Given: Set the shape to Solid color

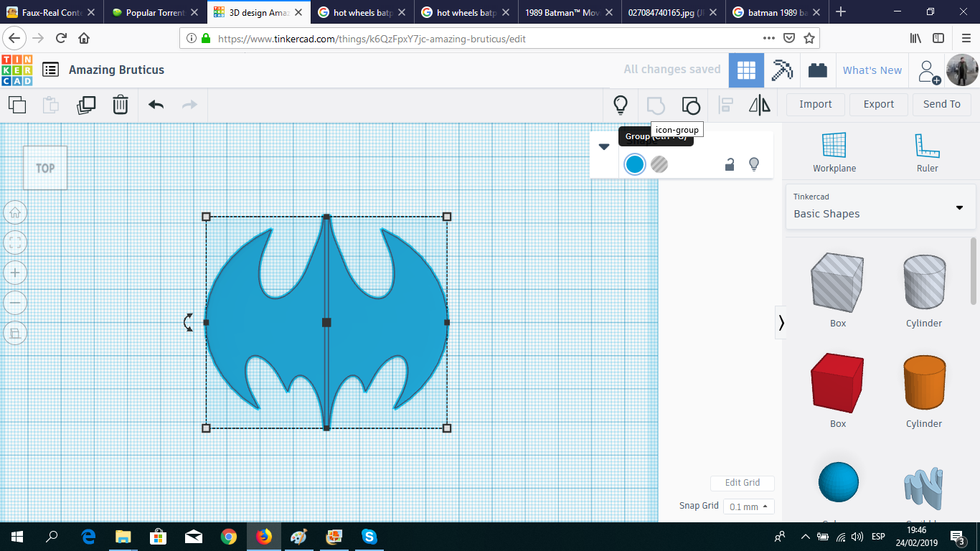Looking at the screenshot, I should click(x=635, y=164).
